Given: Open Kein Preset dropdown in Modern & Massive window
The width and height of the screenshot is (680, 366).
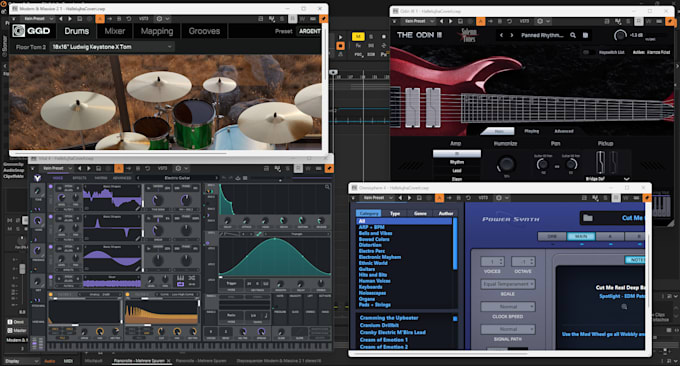Looking at the screenshot, I should [x=37, y=19].
